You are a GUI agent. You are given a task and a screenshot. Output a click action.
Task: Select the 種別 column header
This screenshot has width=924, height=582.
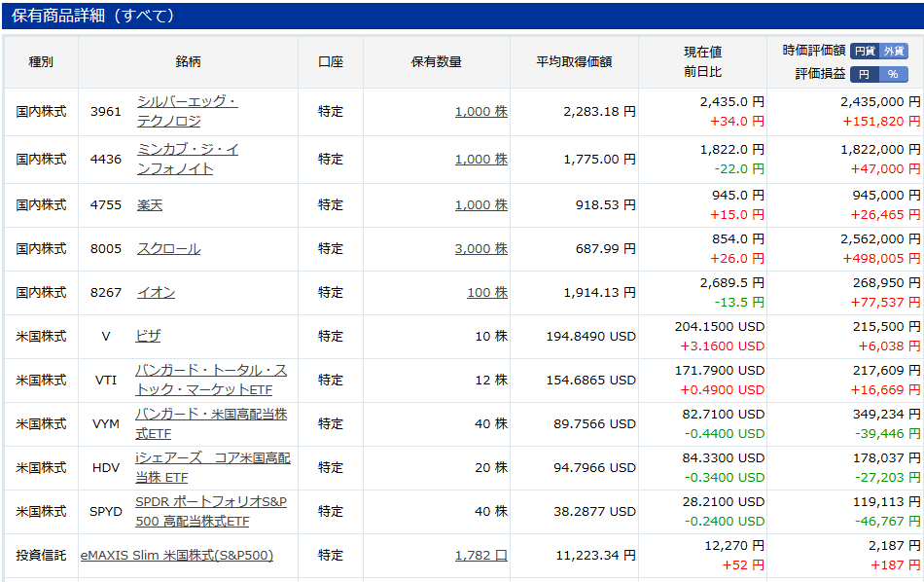click(x=41, y=61)
